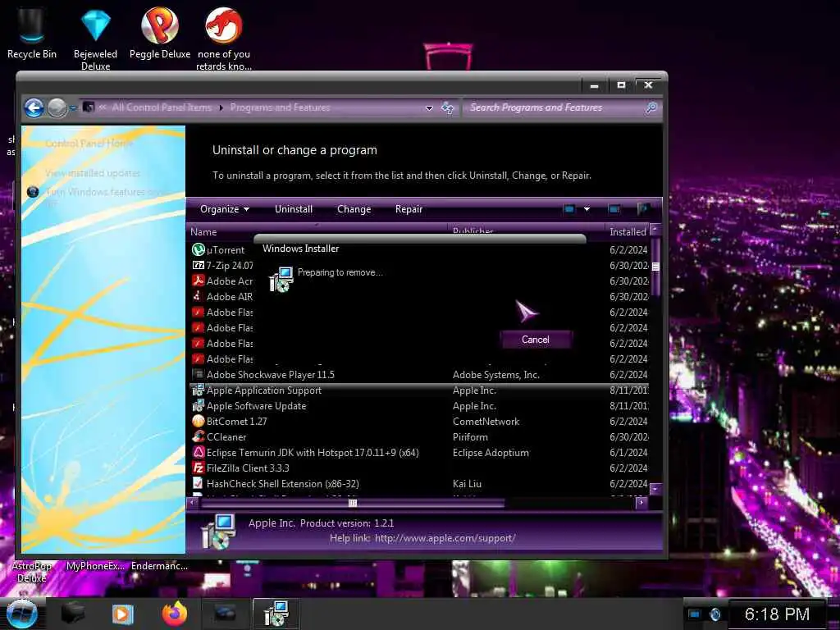Select the µTorrent program icon
840x630 pixels.
pyautogui.click(x=199, y=249)
